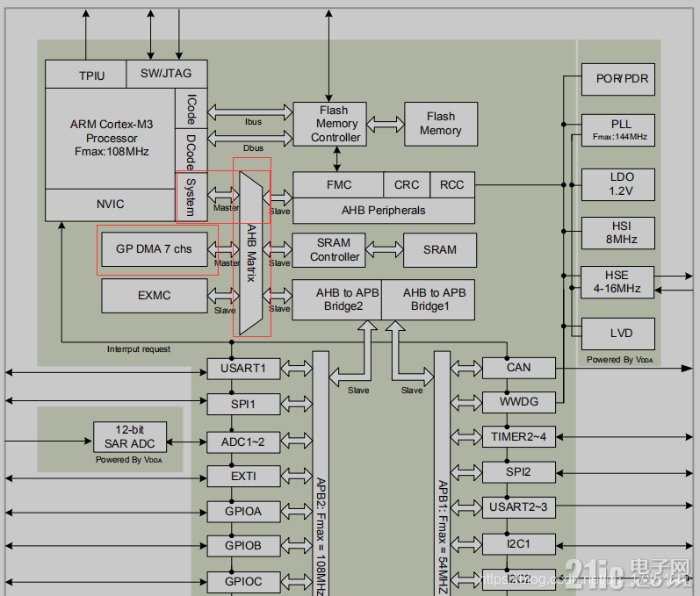Click the GP DMA 7 chs block
700x596 pixels.
155,249
